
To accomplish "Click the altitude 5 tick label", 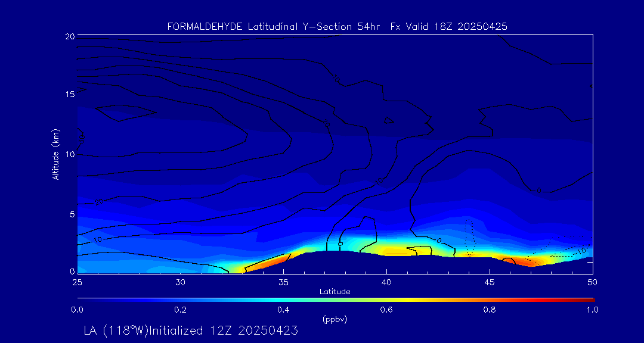I will click(x=70, y=214).
